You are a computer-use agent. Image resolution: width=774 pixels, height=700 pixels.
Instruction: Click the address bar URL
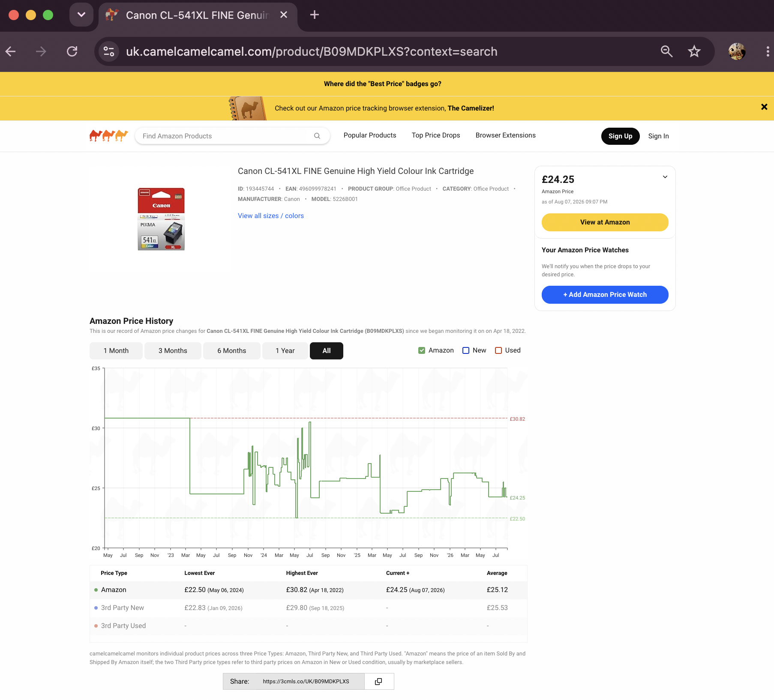click(x=312, y=51)
